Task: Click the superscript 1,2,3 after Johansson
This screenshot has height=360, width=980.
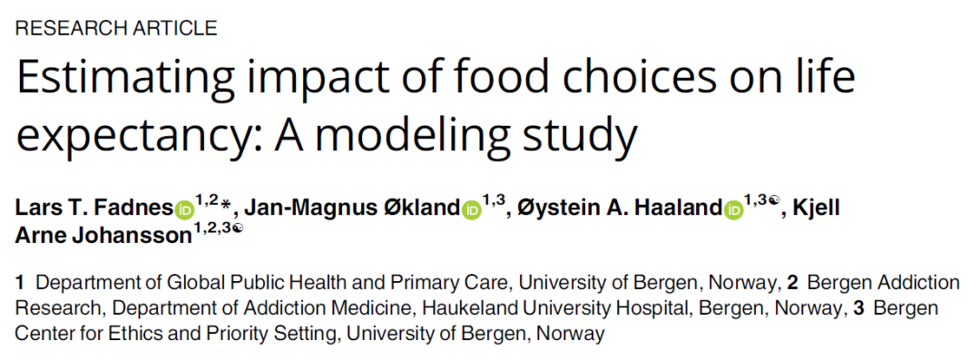Action: click(212, 229)
